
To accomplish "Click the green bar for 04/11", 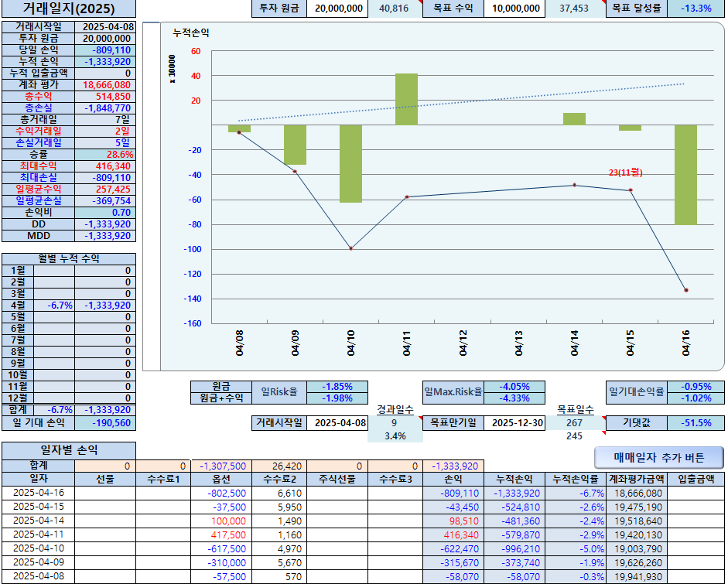I will tap(406, 99).
